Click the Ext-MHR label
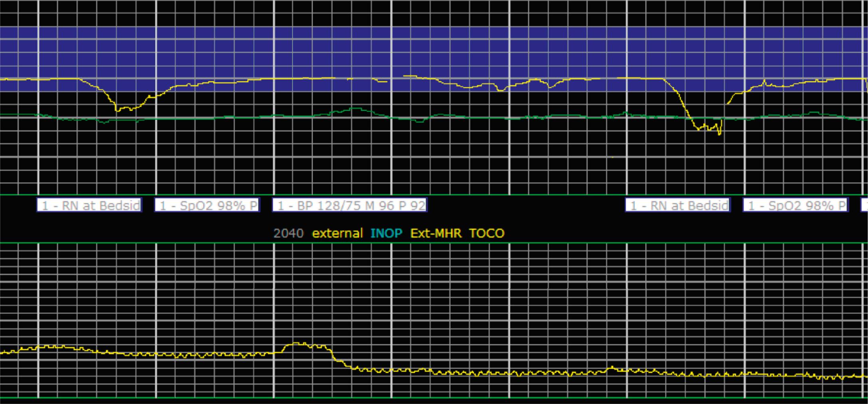Image resolution: width=868 pixels, height=404 pixels. click(x=436, y=233)
